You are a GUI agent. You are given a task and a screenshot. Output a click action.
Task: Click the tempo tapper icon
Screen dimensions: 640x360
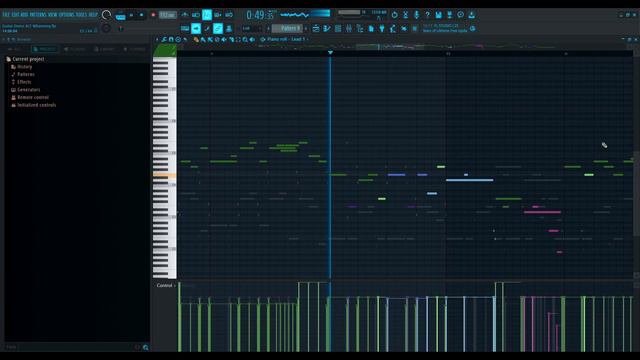point(393,28)
